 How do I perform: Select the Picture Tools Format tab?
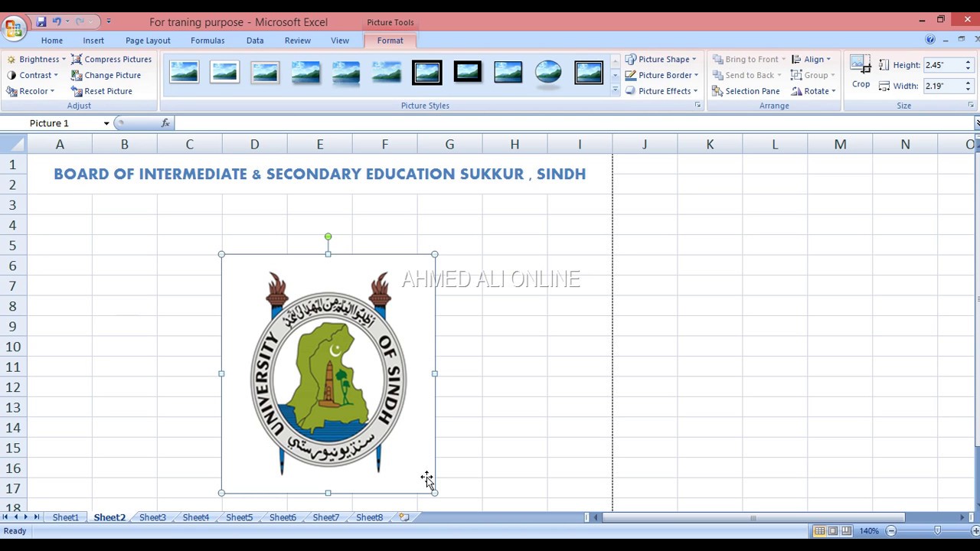[390, 41]
